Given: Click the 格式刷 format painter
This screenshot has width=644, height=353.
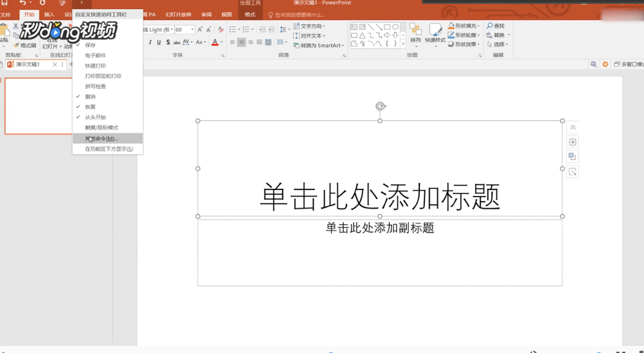Looking at the screenshot, I should point(25,46).
